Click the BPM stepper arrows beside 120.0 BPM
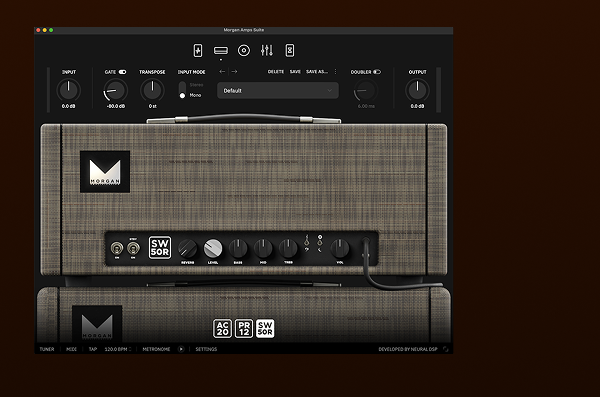This screenshot has width=600, height=397. [x=130, y=349]
